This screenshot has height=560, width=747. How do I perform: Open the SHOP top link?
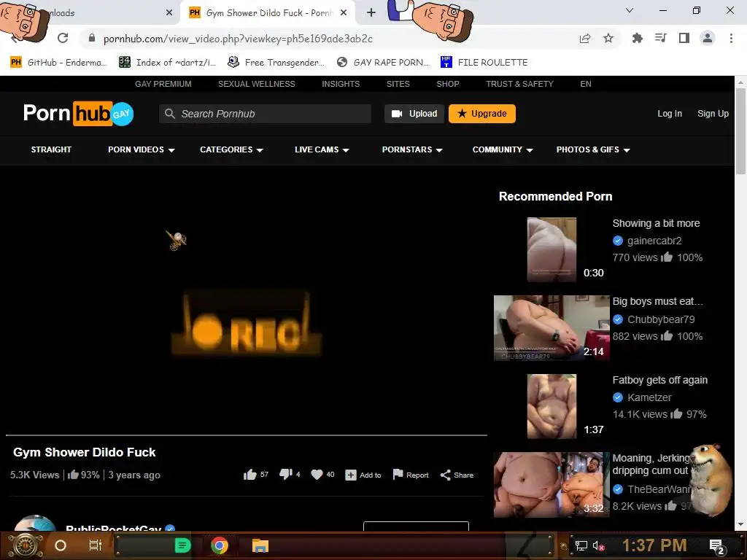(x=448, y=84)
